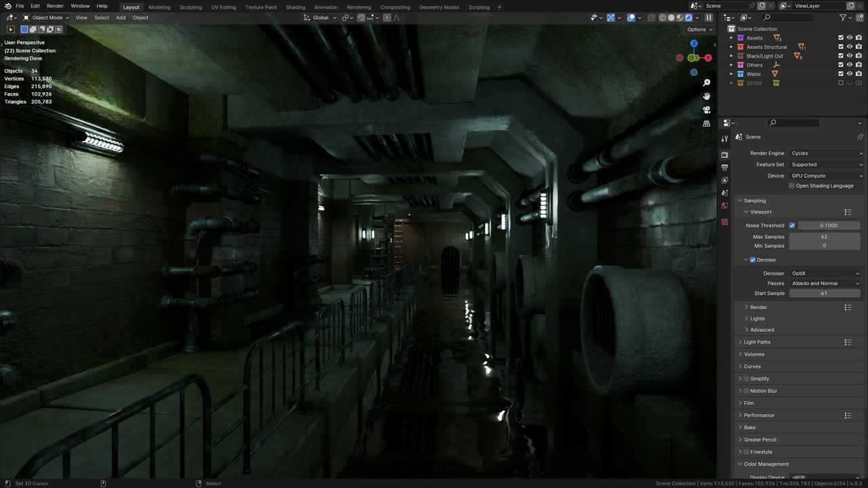
Task: Open viewport Add menu
Action: (x=121, y=18)
